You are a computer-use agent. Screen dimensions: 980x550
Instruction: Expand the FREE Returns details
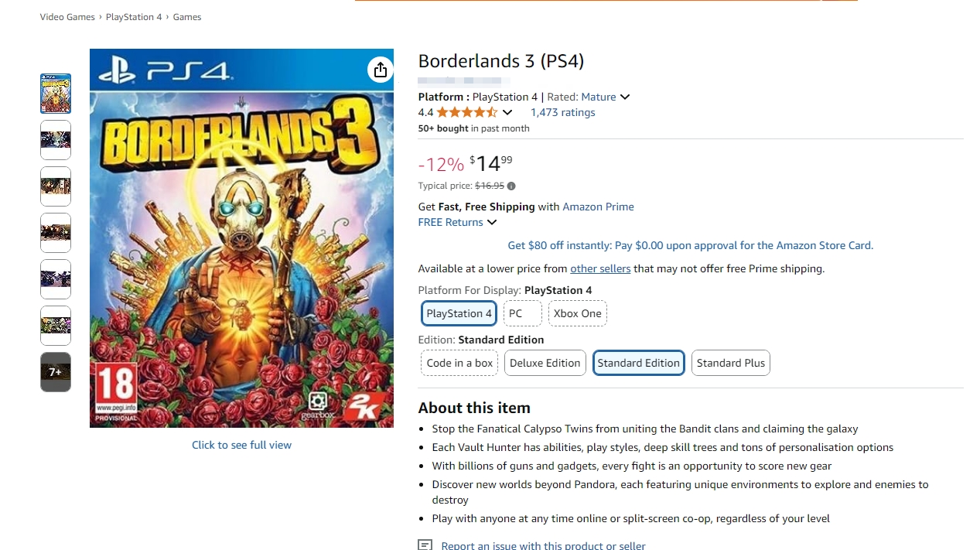[x=457, y=222]
